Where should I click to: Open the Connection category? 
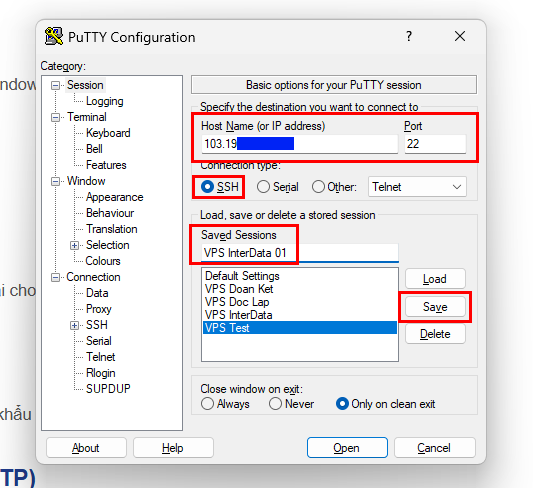coord(93,277)
